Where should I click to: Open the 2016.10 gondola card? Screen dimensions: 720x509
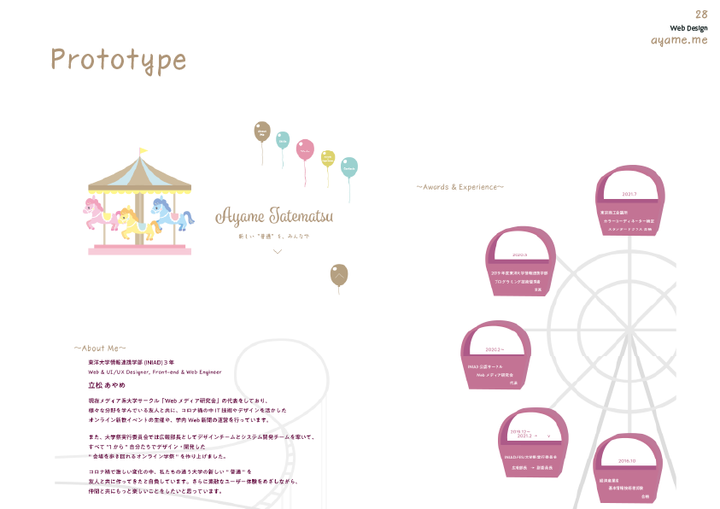[628, 468]
